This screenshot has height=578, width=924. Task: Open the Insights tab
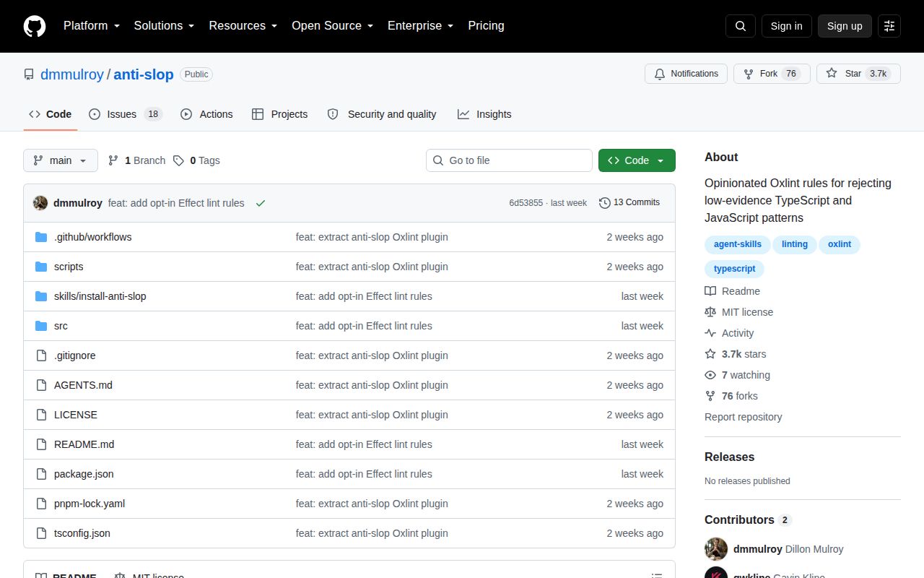pyautogui.click(x=484, y=114)
